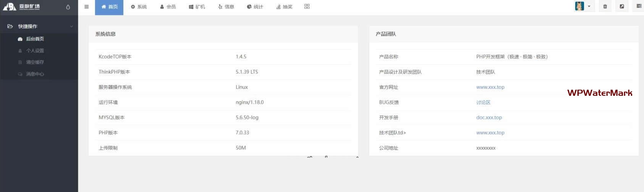Click the user avatar picture
Viewport: 644px width, 192px height.
(579, 6)
